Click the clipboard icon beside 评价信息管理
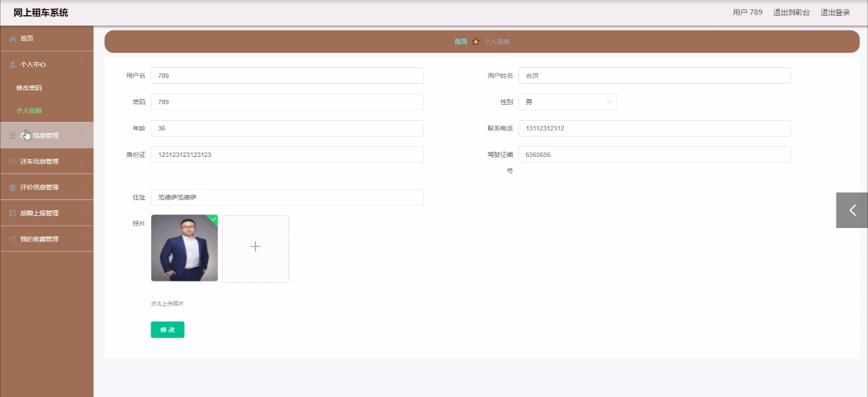 13,187
